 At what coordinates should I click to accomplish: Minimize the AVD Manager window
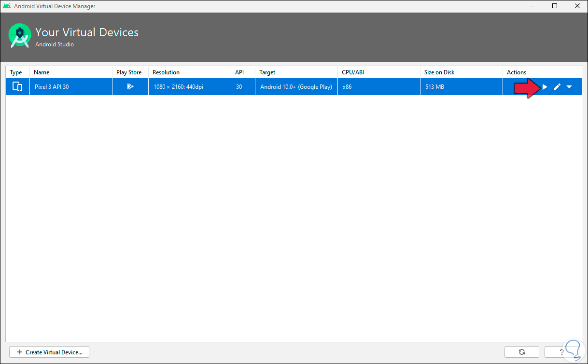tap(532, 6)
